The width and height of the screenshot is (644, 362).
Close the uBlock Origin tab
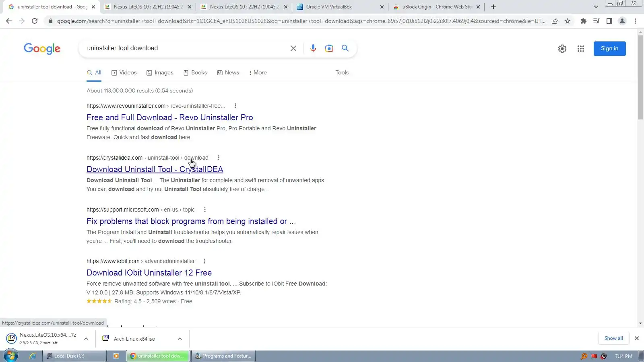[478, 7]
